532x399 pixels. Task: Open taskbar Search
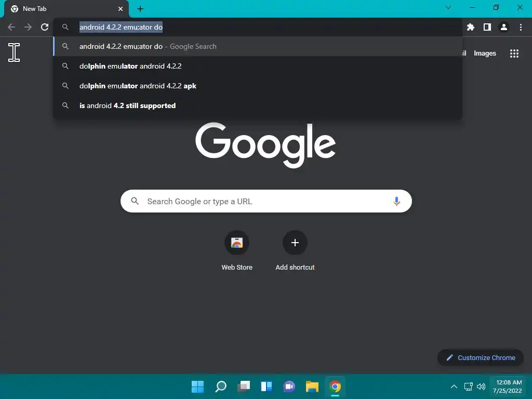click(x=221, y=387)
